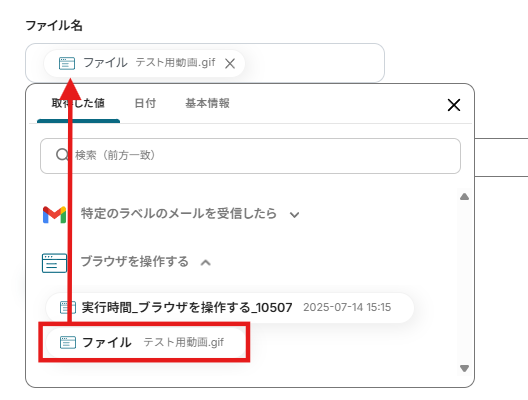This screenshot has width=528, height=400.
Task: Click the icon on the ファイル list item
Action: tap(68, 342)
